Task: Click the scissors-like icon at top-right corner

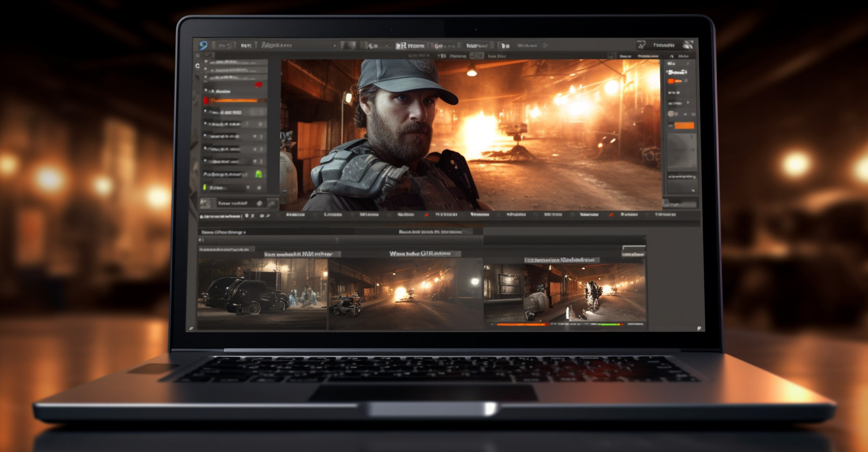Action: tap(687, 45)
